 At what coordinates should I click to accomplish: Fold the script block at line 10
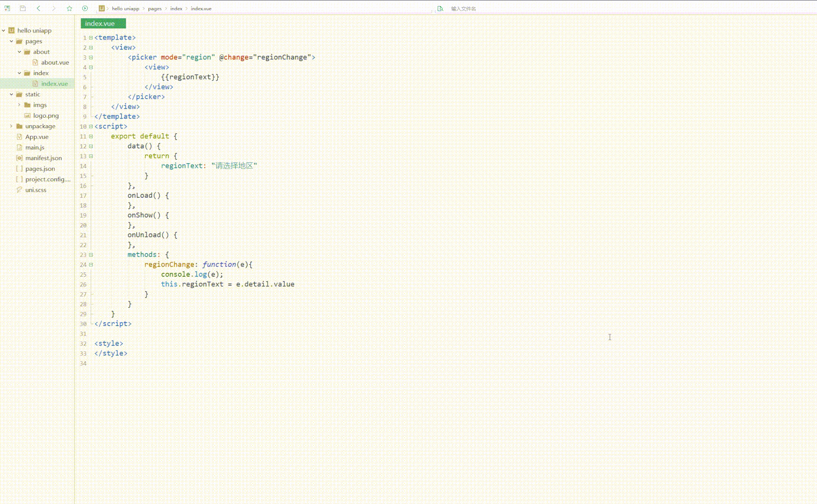point(91,127)
